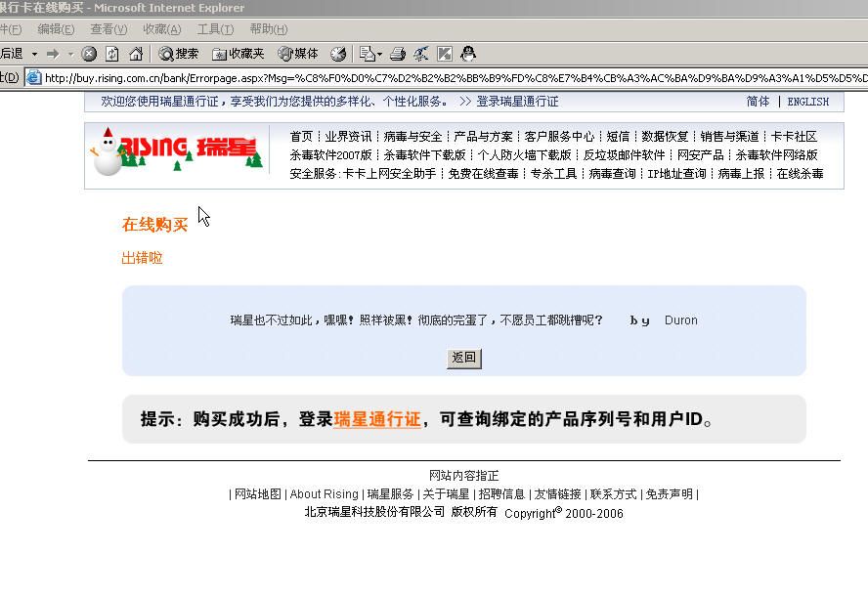This screenshot has width=868, height=596.
Task: Open 卡卡上网安全助手 link
Action: pos(389,174)
